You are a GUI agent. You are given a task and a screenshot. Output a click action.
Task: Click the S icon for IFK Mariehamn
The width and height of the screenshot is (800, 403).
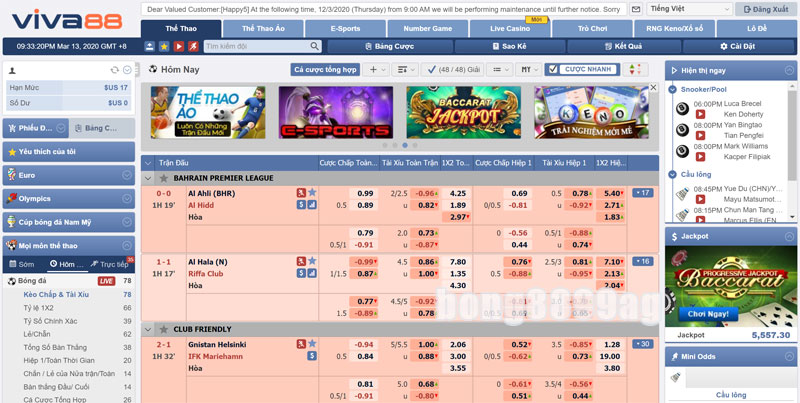pos(312,356)
